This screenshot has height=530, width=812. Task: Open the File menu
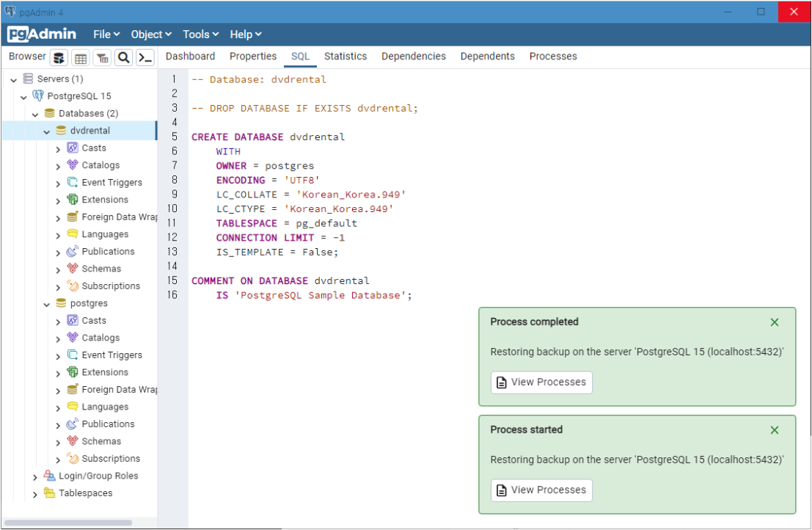coord(106,35)
